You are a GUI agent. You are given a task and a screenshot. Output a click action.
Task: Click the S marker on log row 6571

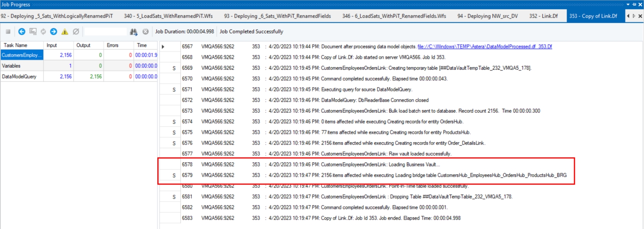coord(174,90)
